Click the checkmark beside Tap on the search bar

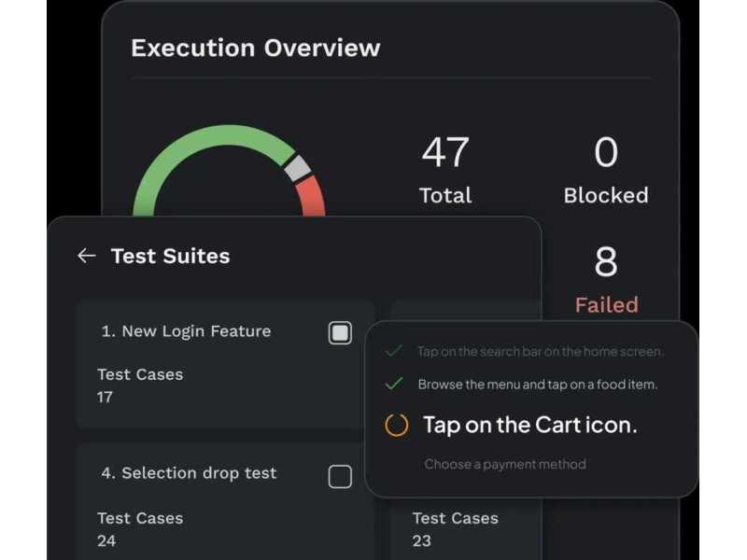pos(394,351)
